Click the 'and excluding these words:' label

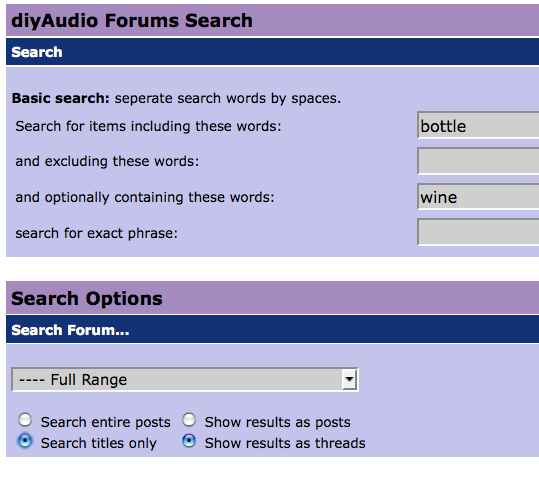[x=107, y=161]
